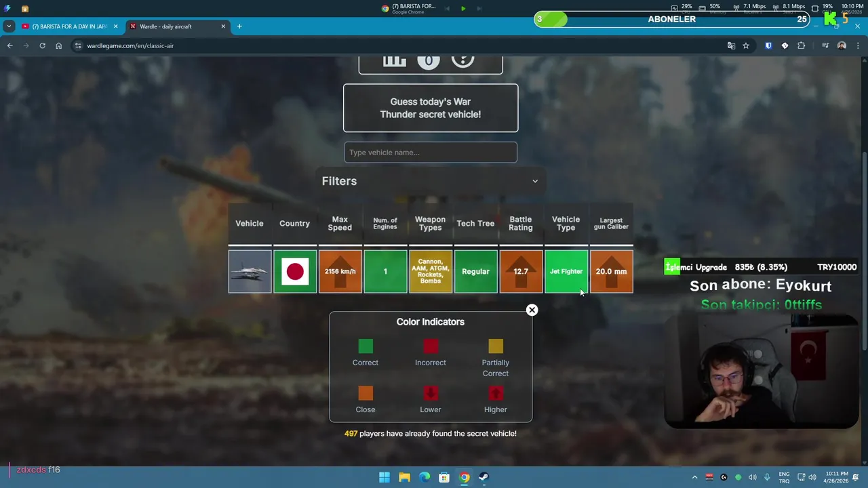868x488 pixels.
Task: Click the Chrome icon in the taskbar
Action: (x=464, y=477)
